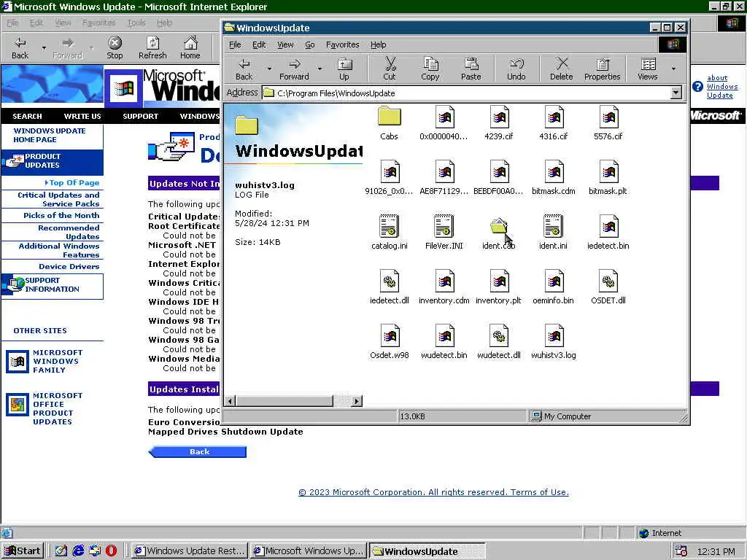The height and width of the screenshot is (560, 747).
Task: Click the Paste toolbar button
Action: click(x=471, y=69)
